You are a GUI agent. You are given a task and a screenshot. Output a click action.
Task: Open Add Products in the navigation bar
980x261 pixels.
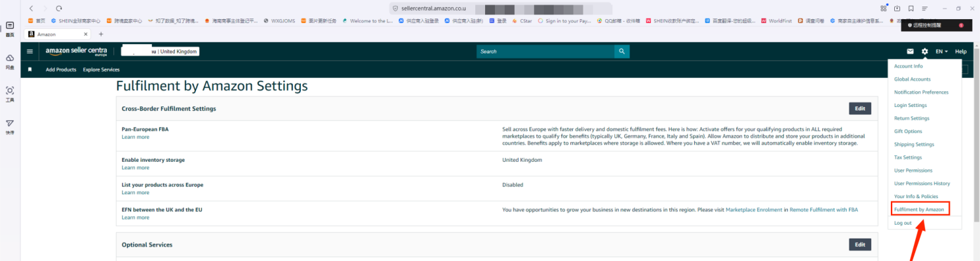click(61, 69)
